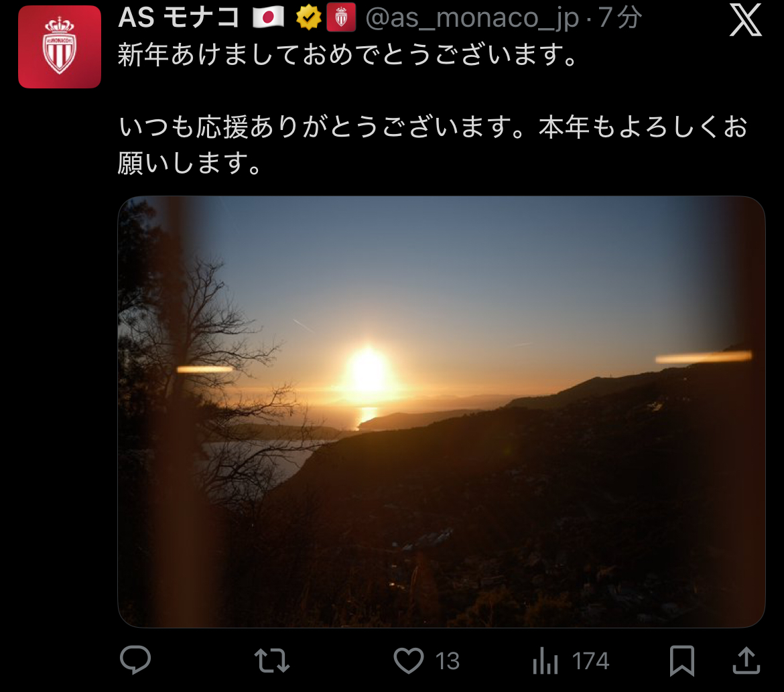Click the X logo icon
The image size is (784, 692).
(746, 20)
